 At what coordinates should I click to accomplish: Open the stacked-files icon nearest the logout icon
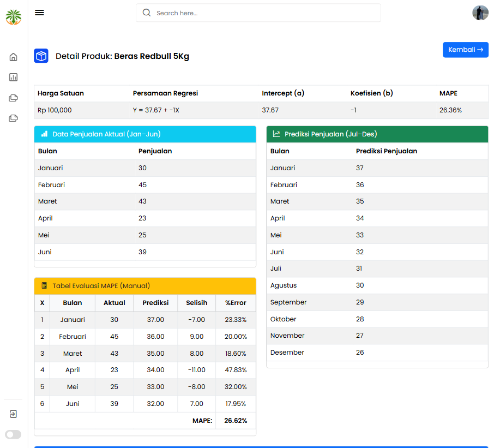click(x=13, y=118)
